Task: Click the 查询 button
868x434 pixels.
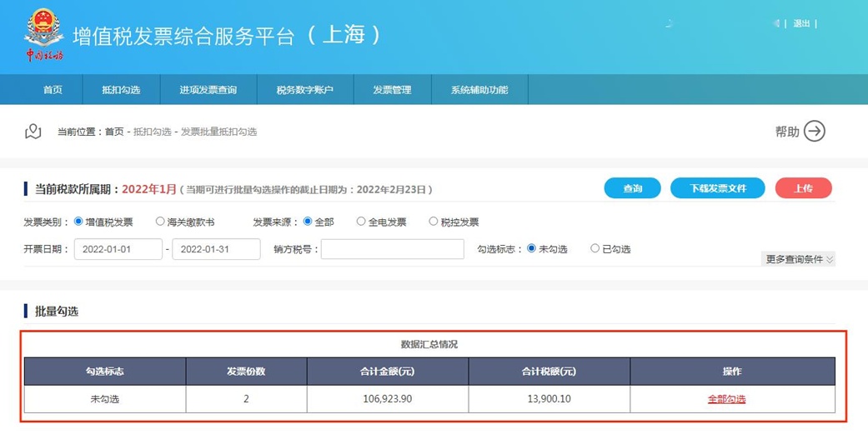Action: click(632, 189)
